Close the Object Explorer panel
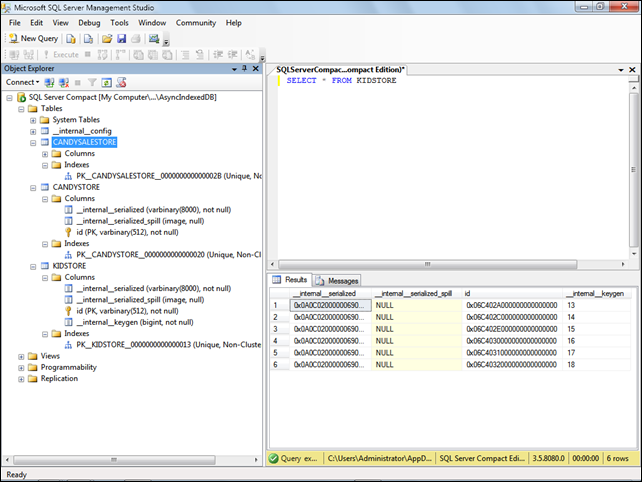The height and width of the screenshot is (482, 642). click(x=256, y=68)
